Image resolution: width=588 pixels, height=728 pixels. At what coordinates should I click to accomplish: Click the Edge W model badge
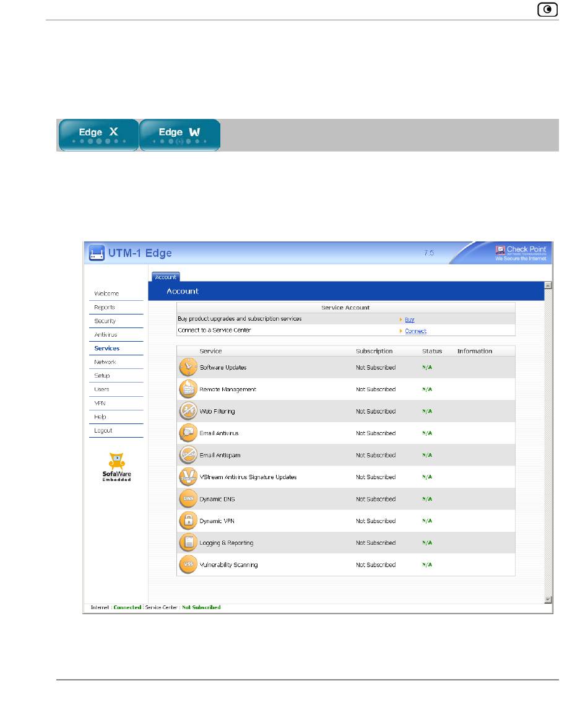click(x=179, y=135)
